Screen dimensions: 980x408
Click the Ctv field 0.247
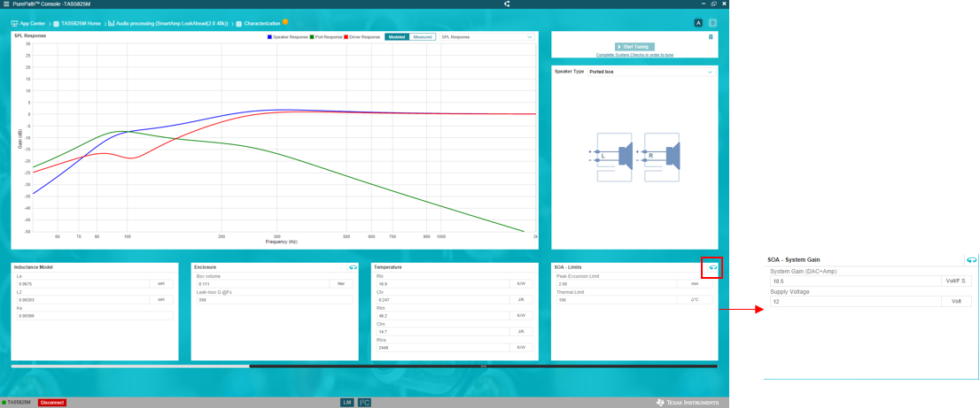coord(442,299)
